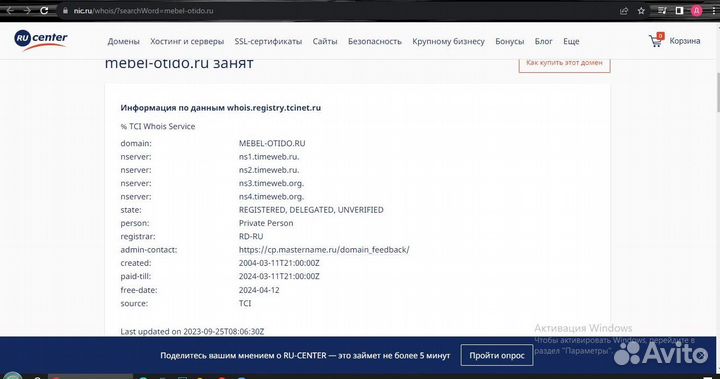Open the Сайты menu
Screen dimensions: 720x379
click(x=325, y=41)
